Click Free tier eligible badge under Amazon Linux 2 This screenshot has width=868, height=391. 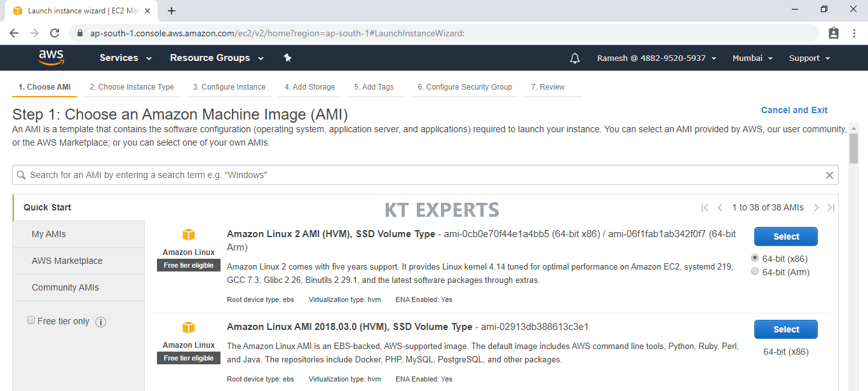[189, 265]
